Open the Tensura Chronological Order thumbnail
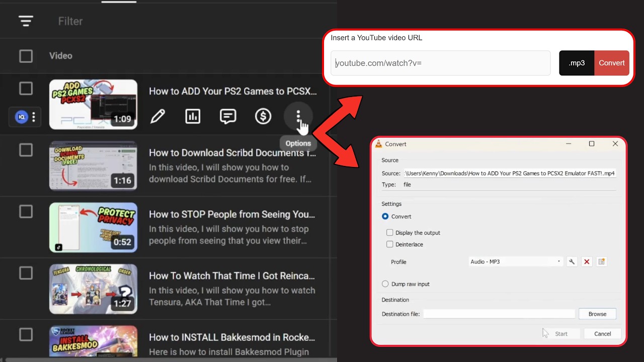 pyautogui.click(x=93, y=289)
